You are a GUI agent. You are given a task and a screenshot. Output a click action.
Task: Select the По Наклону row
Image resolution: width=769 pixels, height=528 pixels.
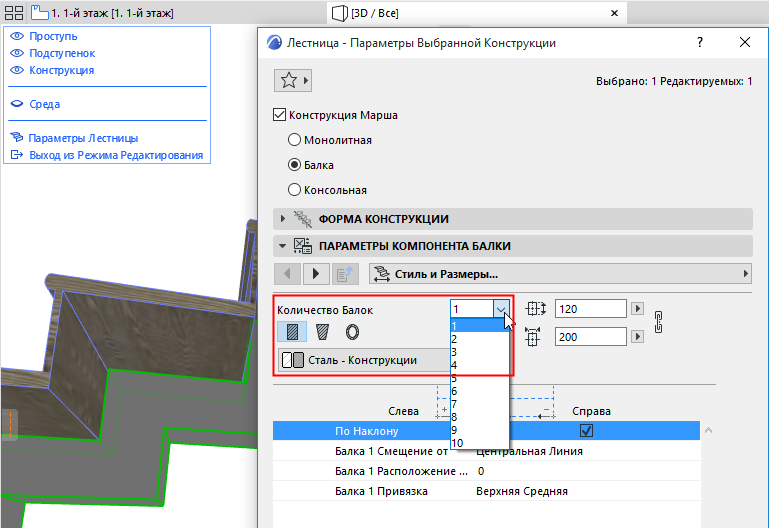[486, 431]
